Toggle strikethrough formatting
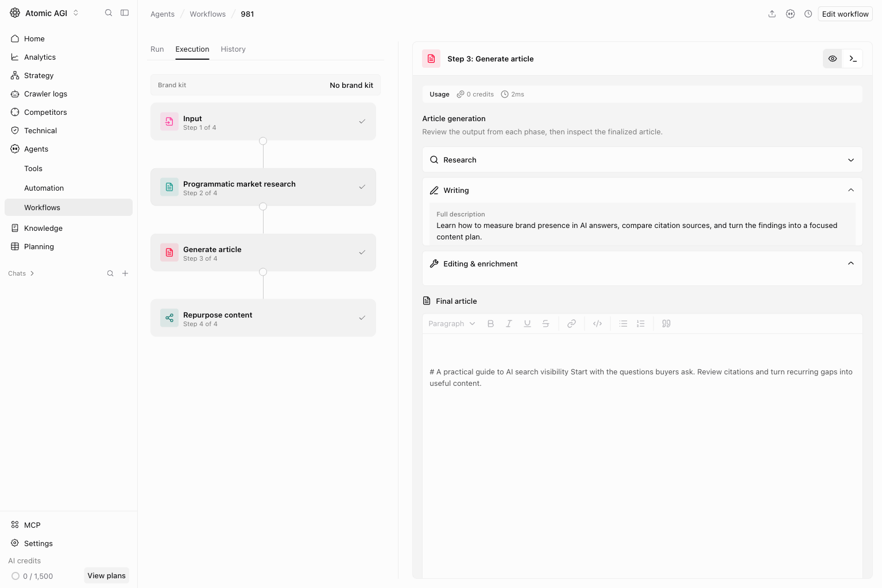The height and width of the screenshot is (588, 882). (546, 324)
